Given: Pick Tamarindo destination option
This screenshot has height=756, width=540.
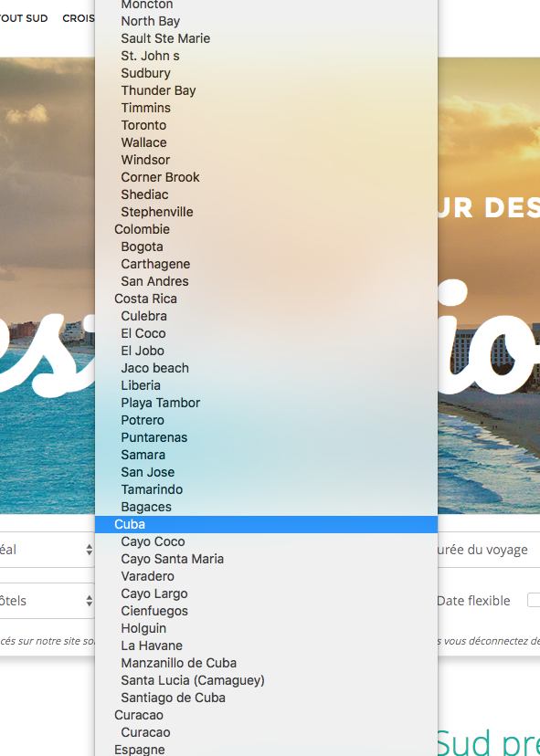Looking at the screenshot, I should 266,489.
